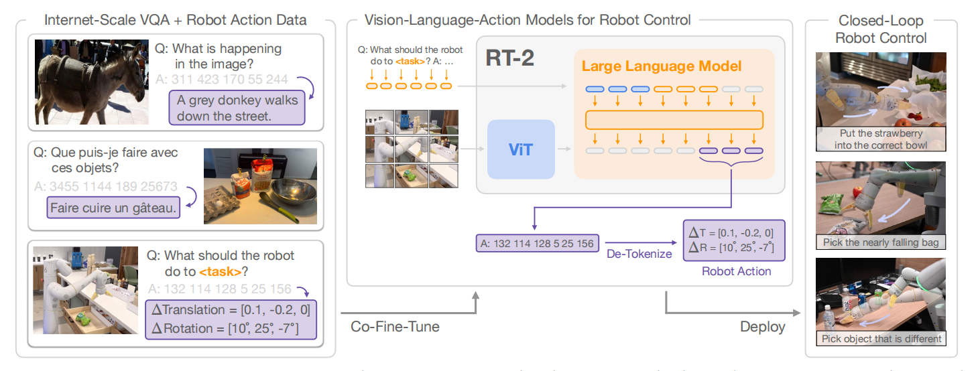Click the long orange bar in the language model
The width and height of the screenshot is (980, 371).
pos(674,120)
